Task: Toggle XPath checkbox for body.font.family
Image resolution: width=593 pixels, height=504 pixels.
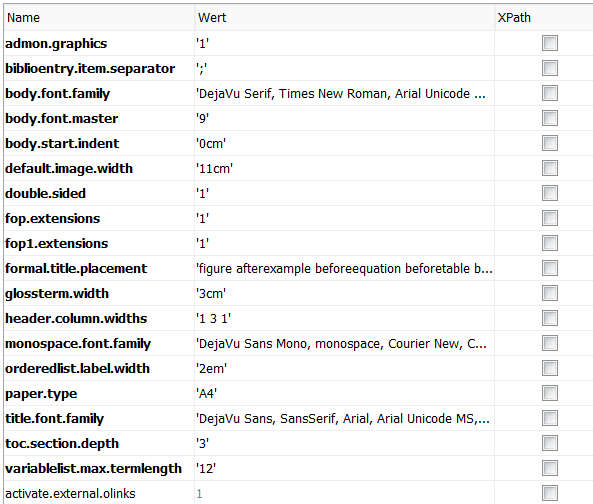Action: click(550, 93)
